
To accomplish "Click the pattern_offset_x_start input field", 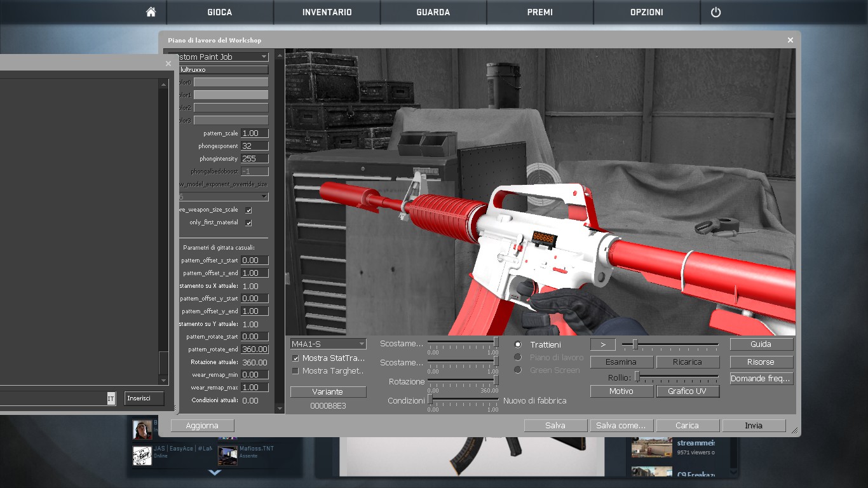I will (255, 261).
